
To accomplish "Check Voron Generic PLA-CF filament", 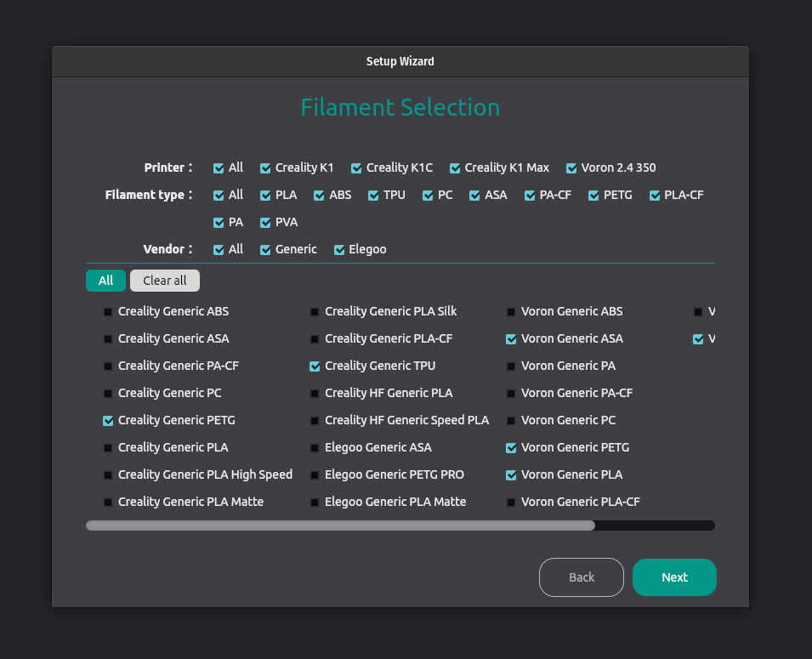I will coord(511,503).
